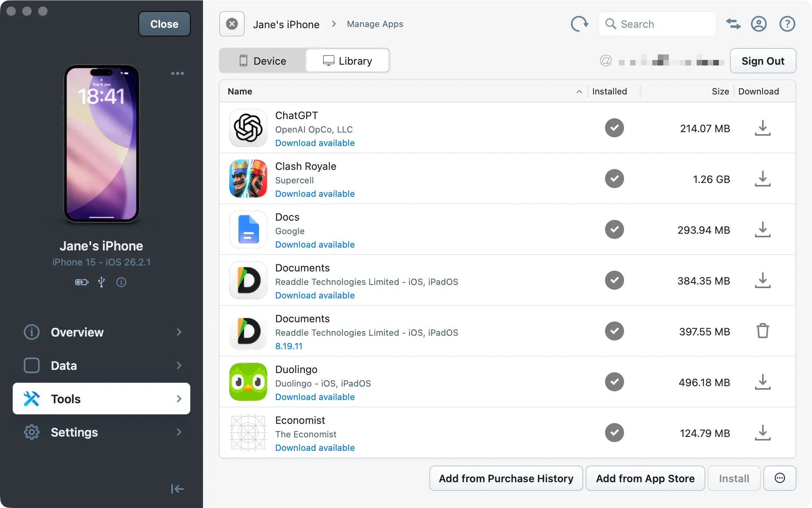Select the Clash Royale app icon
The height and width of the screenshot is (508, 812).
pos(248,179)
